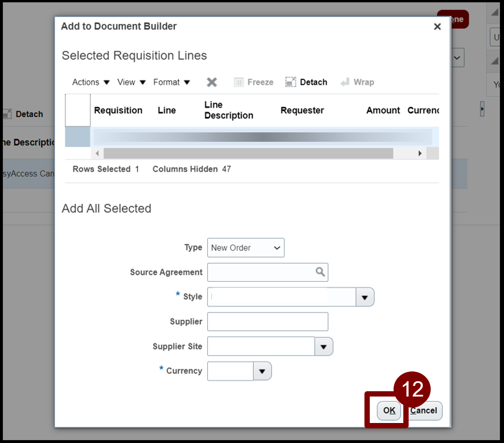Click the Source Agreement search magnifier icon
The image size is (504, 443).
click(320, 272)
